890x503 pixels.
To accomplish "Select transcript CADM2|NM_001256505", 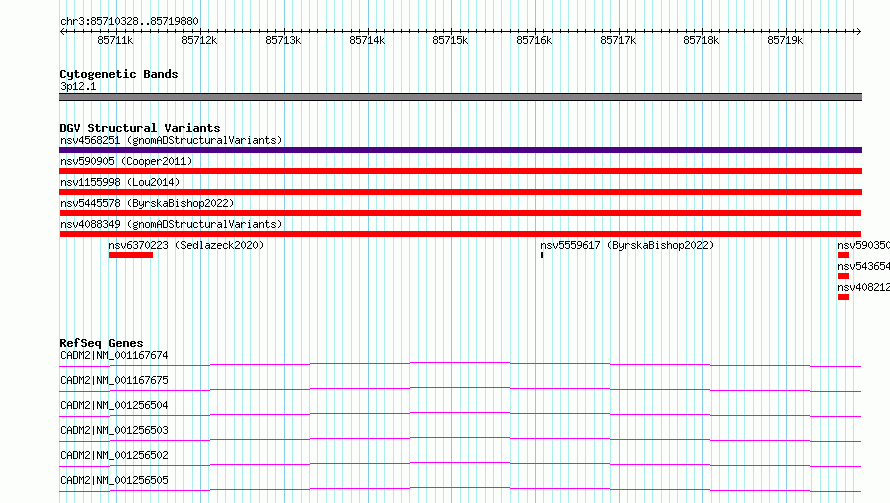I will pyautogui.click(x=114, y=480).
